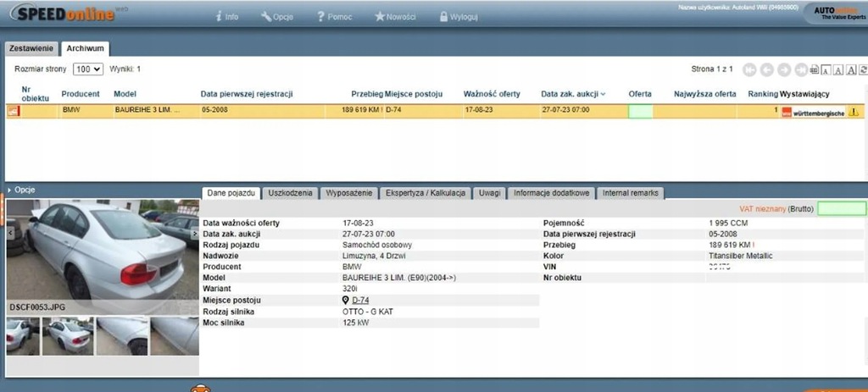
Task: Click the refresh list icon
Action: click(864, 69)
